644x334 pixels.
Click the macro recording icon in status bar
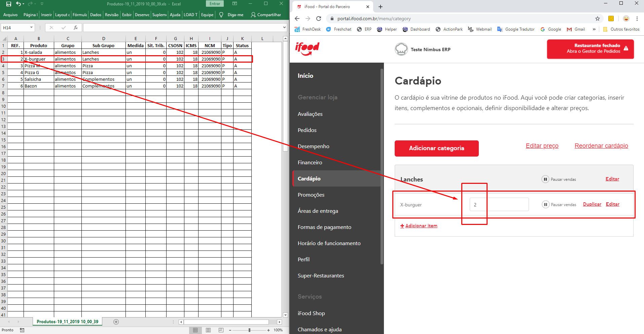point(22,330)
